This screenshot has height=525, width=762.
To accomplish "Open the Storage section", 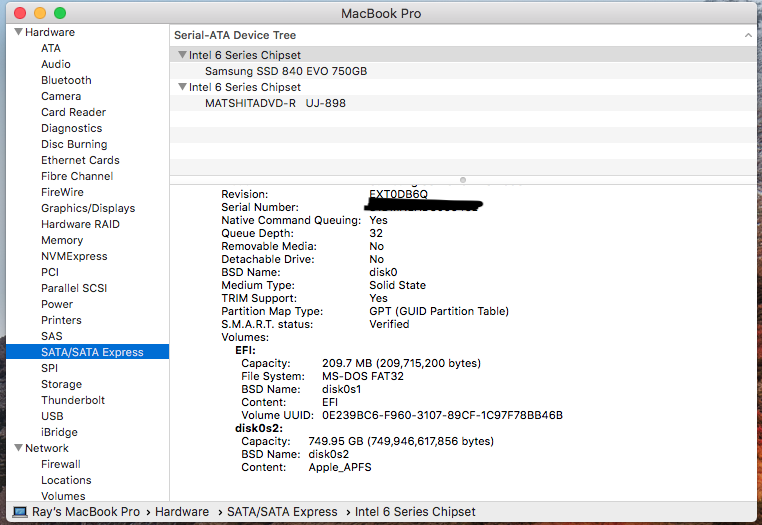I will pyautogui.click(x=61, y=384).
